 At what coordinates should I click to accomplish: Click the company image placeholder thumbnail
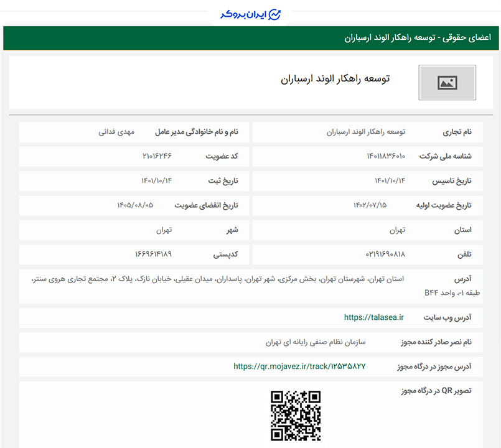(447, 82)
